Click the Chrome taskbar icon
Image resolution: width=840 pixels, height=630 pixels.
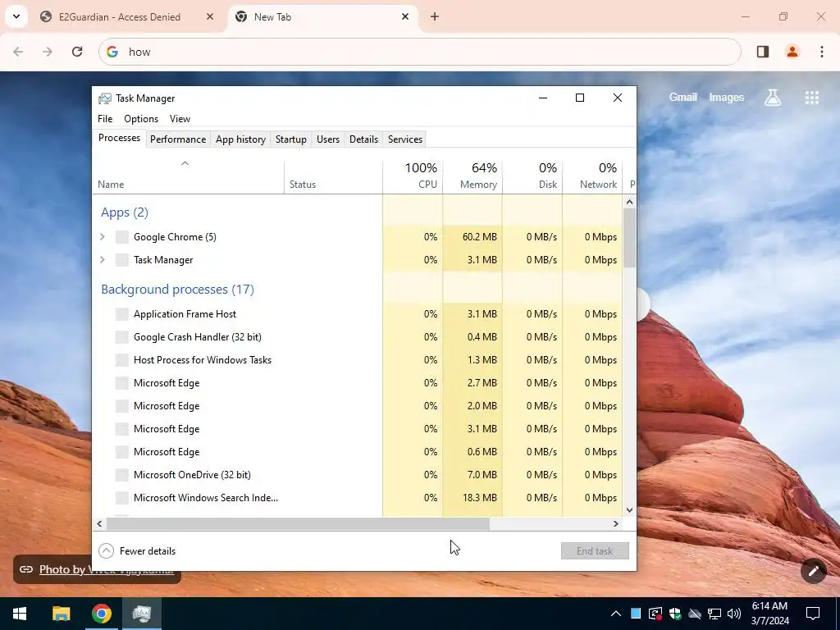[101, 614]
